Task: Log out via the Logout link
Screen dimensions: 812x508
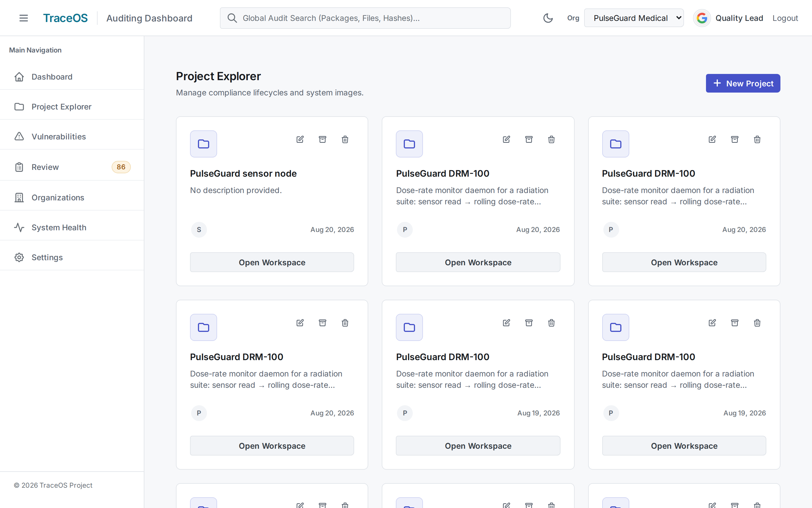Action: [x=785, y=18]
